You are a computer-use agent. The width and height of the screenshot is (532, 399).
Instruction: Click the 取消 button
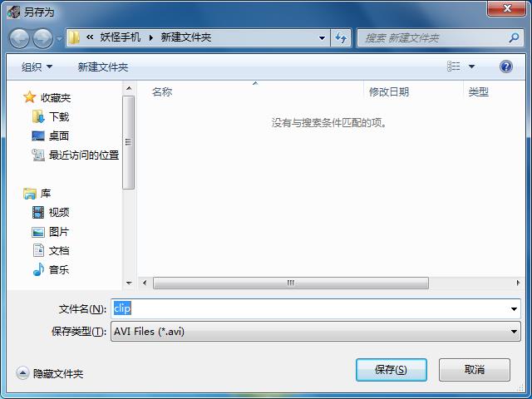click(475, 369)
